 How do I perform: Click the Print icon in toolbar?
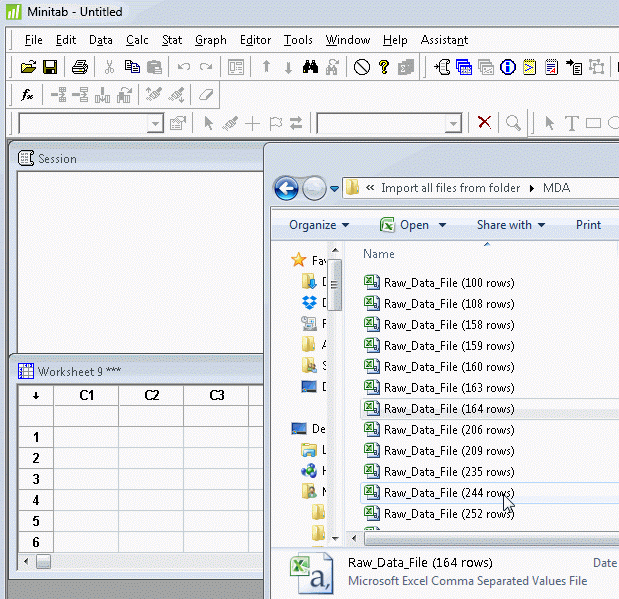(80, 67)
